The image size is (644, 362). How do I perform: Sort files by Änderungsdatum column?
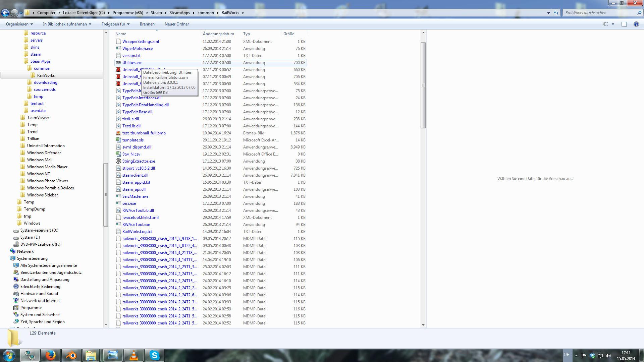(218, 34)
